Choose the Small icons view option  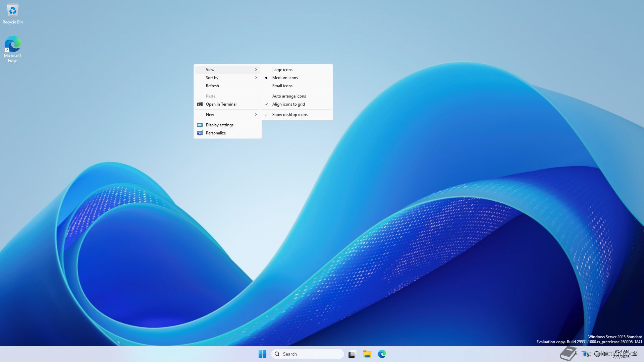(x=282, y=86)
